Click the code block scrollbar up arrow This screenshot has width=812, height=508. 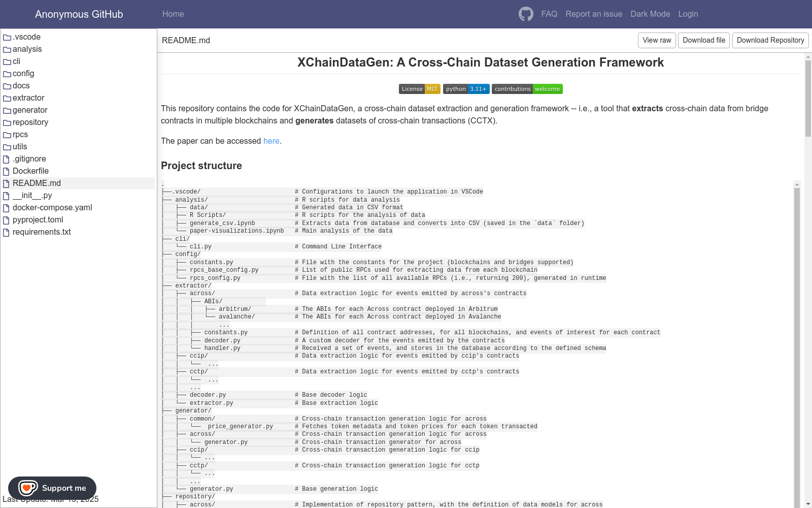pyautogui.click(x=797, y=184)
